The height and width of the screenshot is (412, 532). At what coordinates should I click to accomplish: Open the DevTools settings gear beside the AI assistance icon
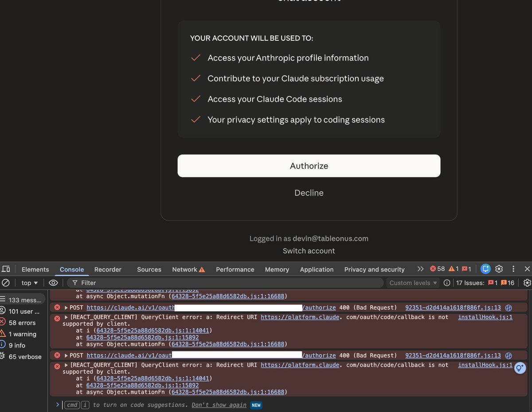point(499,269)
